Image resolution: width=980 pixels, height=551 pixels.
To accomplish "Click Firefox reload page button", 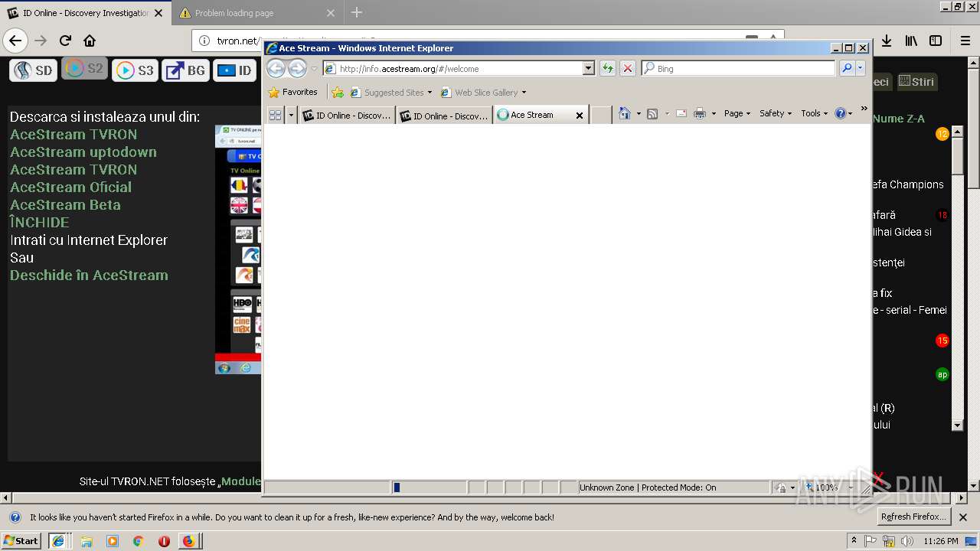I will [x=65, y=41].
